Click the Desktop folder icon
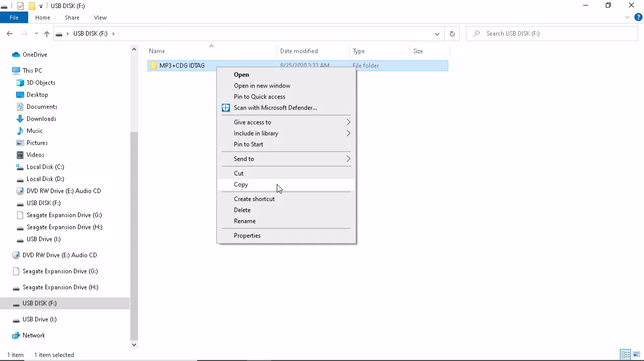This screenshot has height=361, width=644. click(x=20, y=95)
